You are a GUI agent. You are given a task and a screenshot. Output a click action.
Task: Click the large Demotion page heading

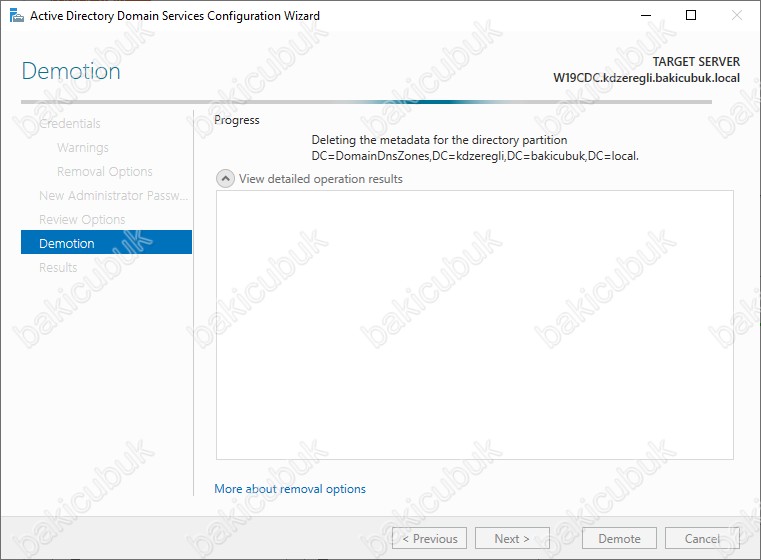coord(71,71)
